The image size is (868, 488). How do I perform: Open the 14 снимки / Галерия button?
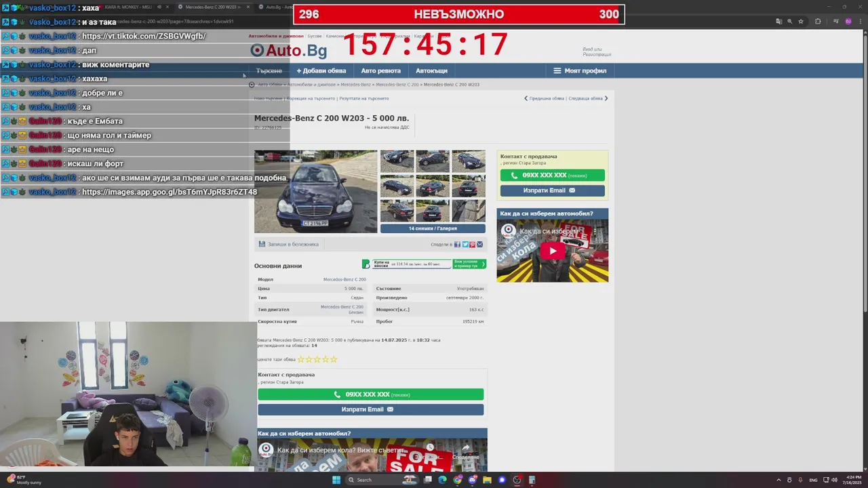coord(433,228)
